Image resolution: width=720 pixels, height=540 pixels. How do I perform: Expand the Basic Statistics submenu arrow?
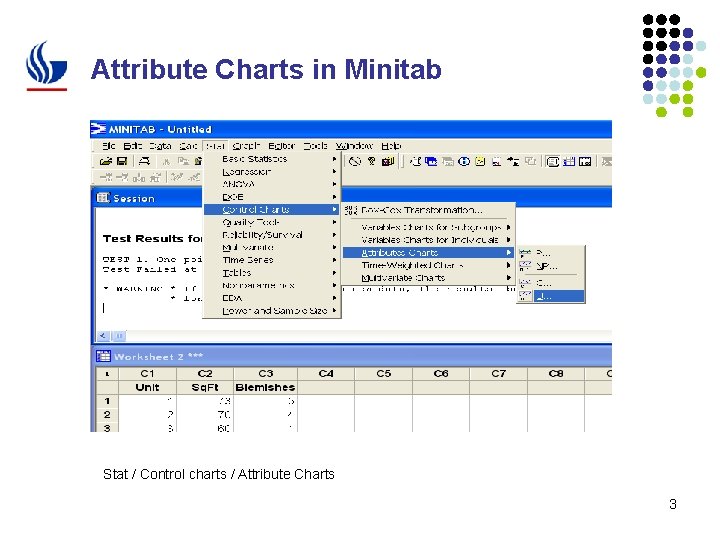334,159
